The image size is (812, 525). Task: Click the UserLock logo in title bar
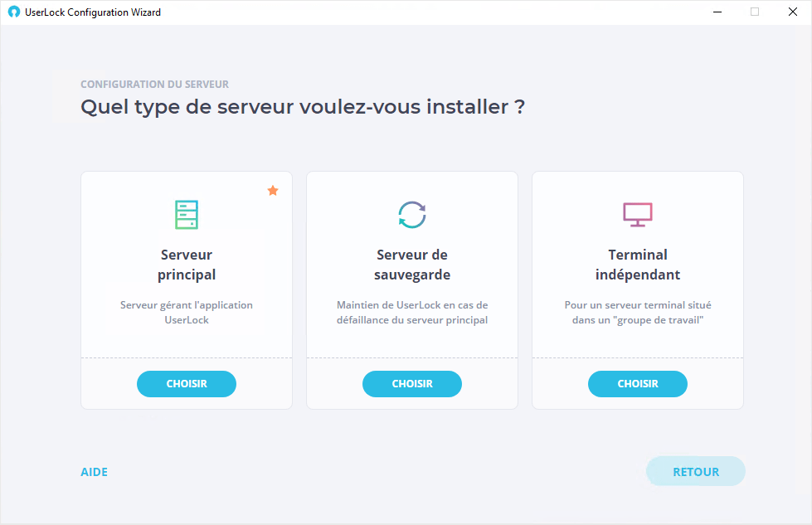tap(14, 12)
